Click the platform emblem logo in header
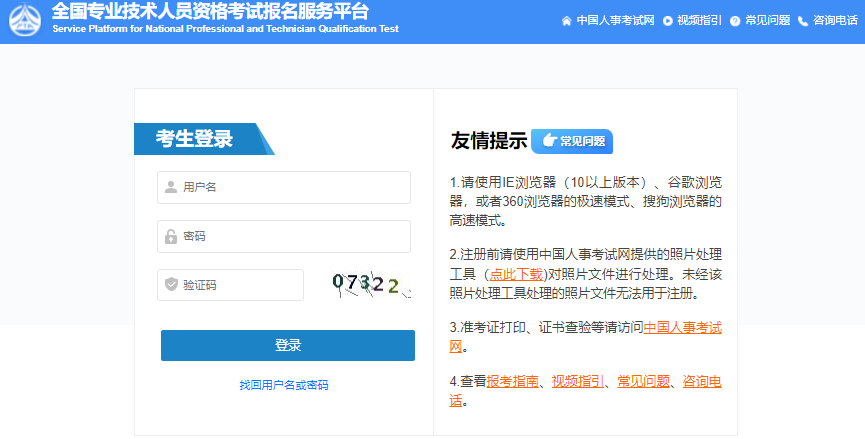The width and height of the screenshot is (865, 439). pos(26,20)
